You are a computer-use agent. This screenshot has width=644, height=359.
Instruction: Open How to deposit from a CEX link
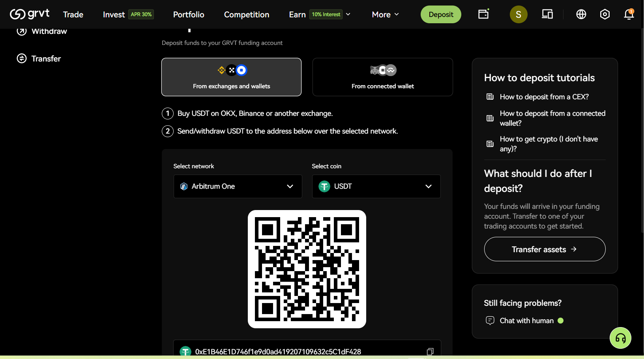[x=544, y=97]
